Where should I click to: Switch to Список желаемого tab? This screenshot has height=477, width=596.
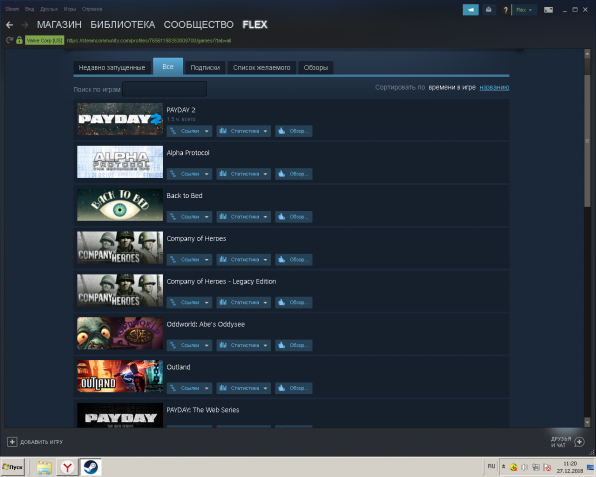[x=262, y=68]
